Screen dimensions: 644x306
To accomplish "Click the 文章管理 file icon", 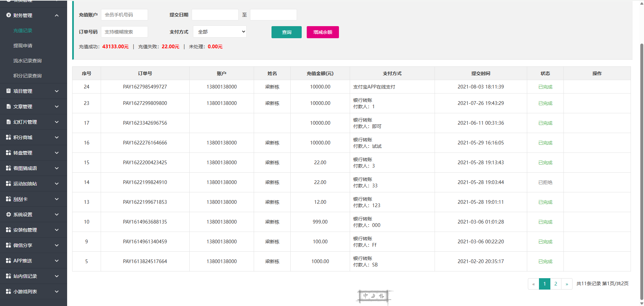I will pos(9,106).
